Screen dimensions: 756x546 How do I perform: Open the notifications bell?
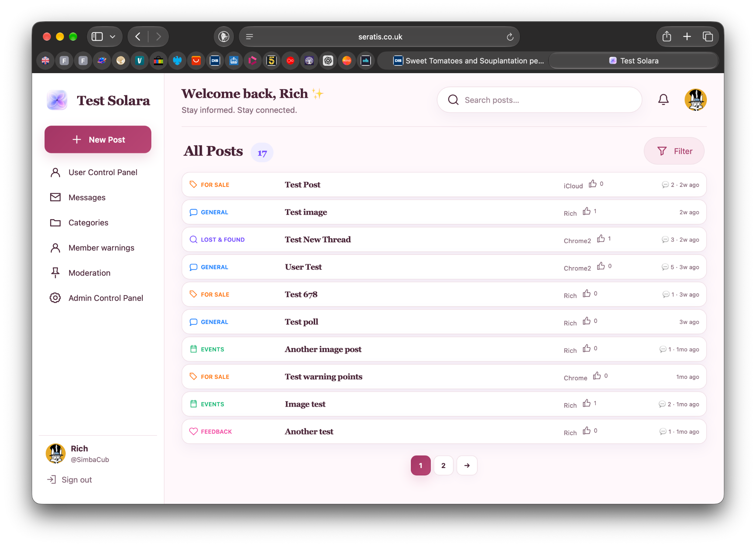point(663,100)
